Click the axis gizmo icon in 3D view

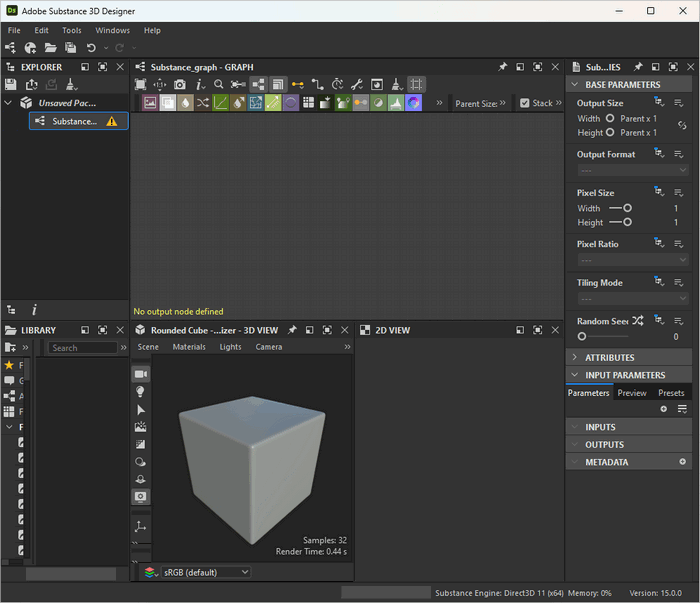[x=140, y=526]
